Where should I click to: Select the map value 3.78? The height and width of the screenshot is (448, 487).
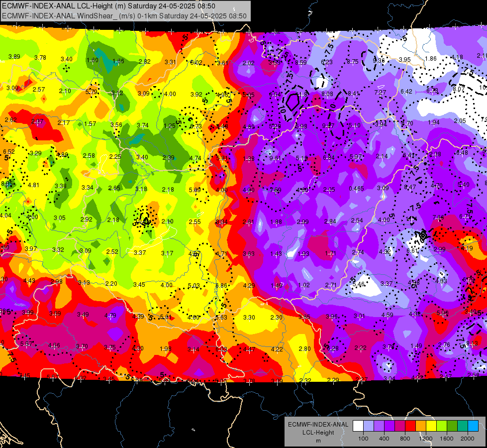[40, 58]
